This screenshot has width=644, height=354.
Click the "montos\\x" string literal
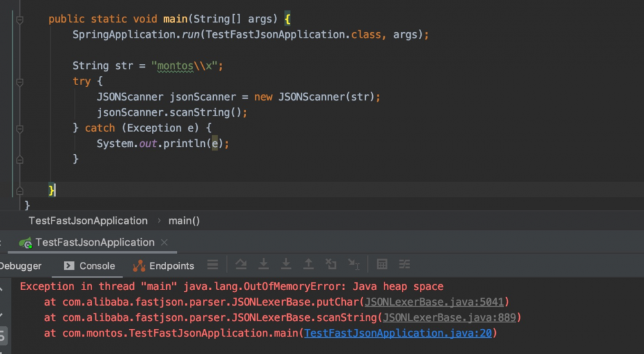click(184, 66)
